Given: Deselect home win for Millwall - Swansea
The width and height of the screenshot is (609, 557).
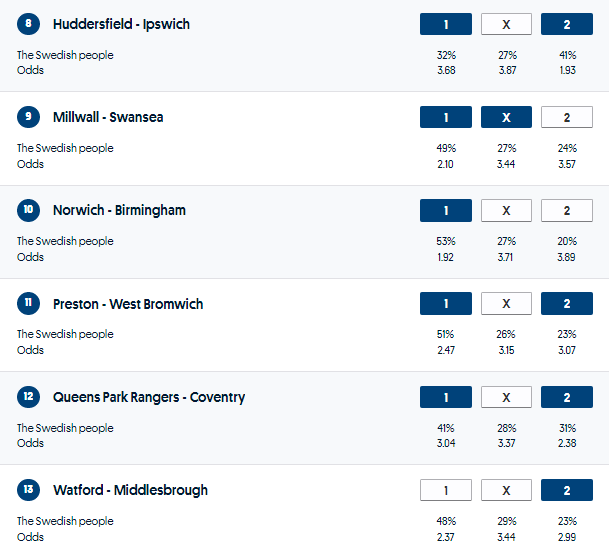Looking at the screenshot, I should [445, 117].
